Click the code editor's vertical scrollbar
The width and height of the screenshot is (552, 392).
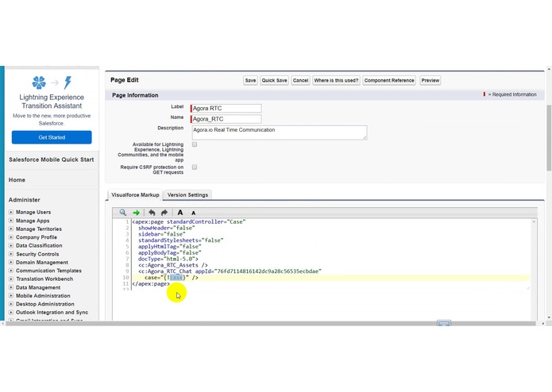pyautogui.click(x=534, y=253)
